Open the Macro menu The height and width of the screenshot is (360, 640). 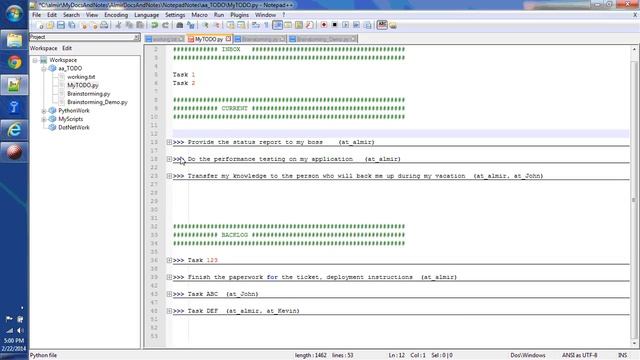pyautogui.click(x=200, y=15)
